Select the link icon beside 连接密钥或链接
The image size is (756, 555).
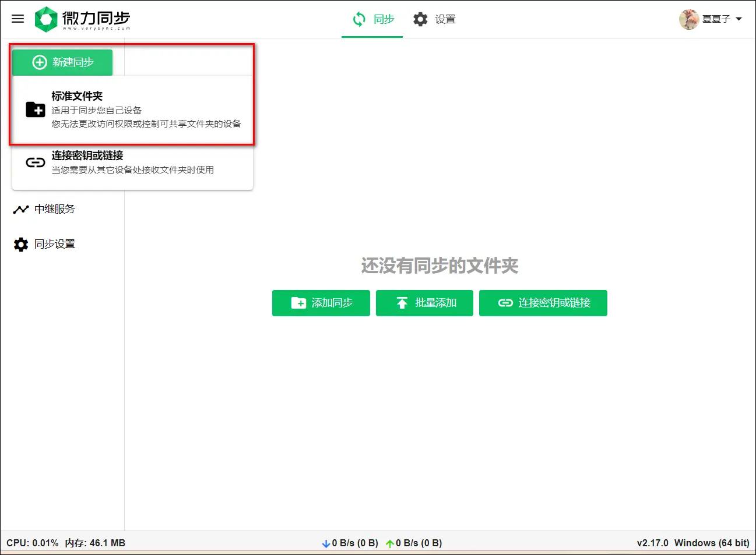coord(35,162)
